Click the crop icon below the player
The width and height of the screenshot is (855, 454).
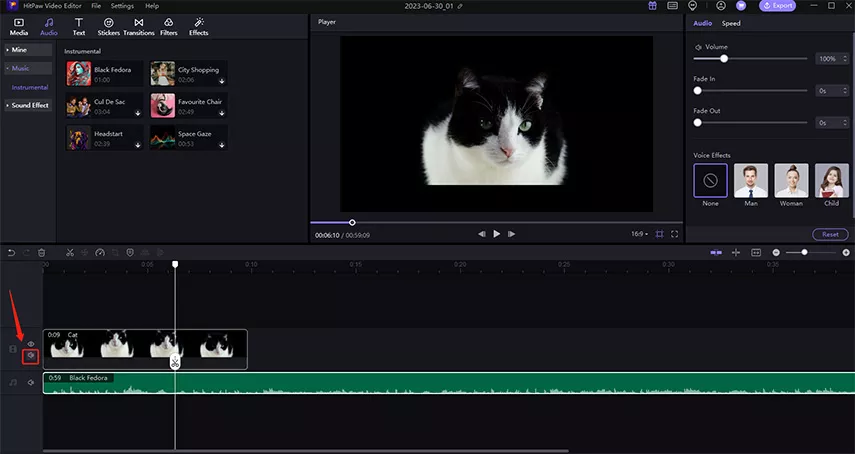pyautogui.click(x=659, y=234)
